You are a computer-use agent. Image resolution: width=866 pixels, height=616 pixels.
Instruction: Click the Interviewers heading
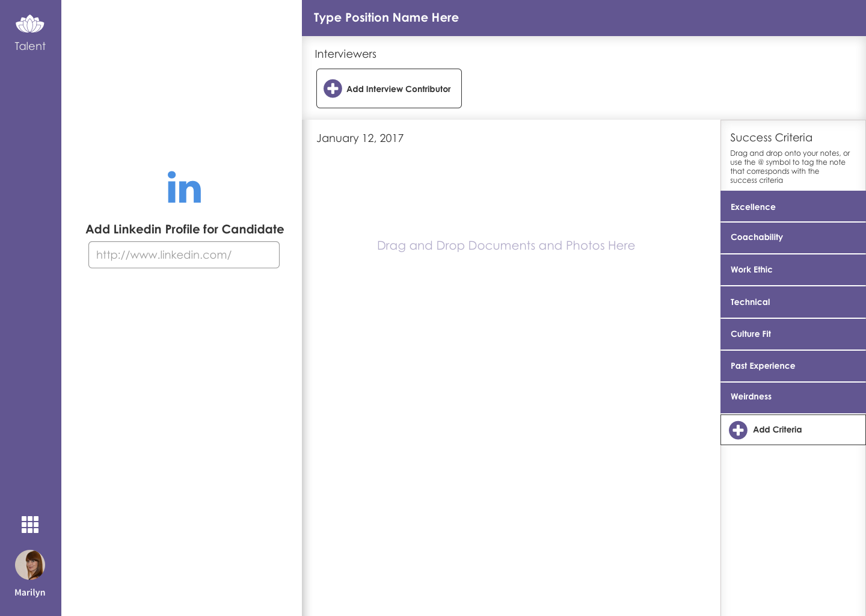[345, 54]
